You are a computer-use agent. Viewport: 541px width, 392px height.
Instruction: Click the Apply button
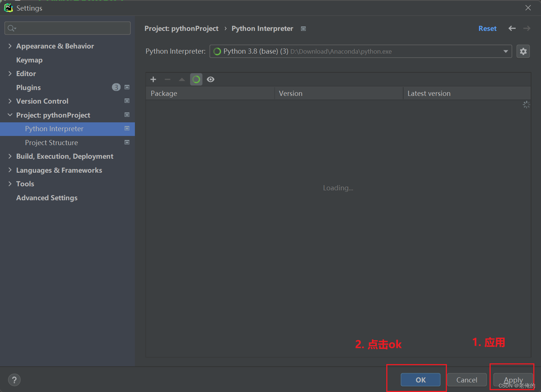click(x=513, y=380)
